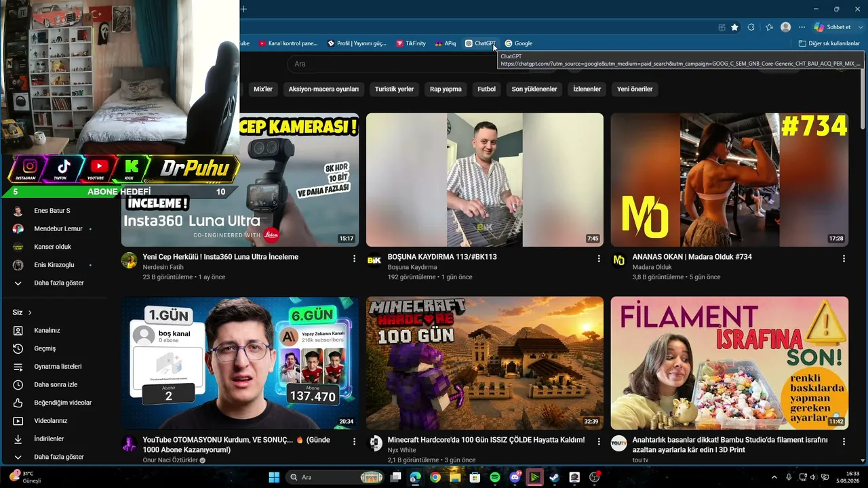Select the Futbol filter chip
Viewport: 868px width, 488px height.
coord(486,89)
